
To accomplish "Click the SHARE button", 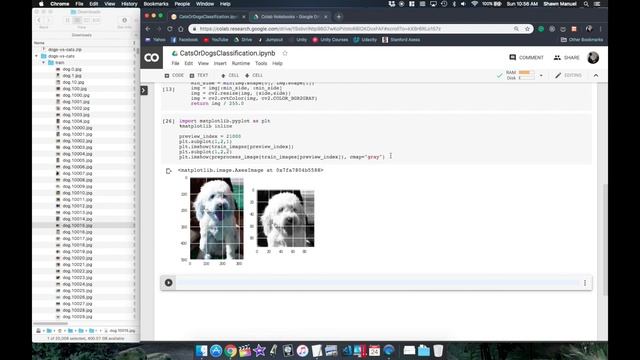I will pyautogui.click(x=567, y=58).
